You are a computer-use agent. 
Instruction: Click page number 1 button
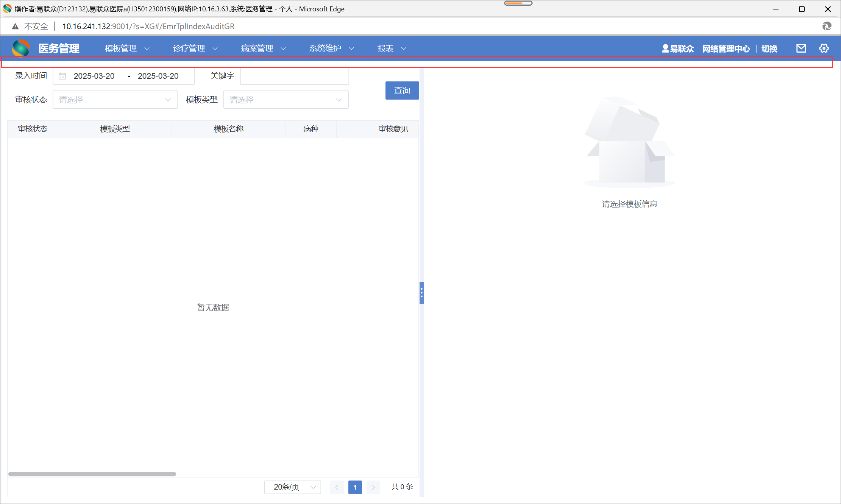(355, 487)
